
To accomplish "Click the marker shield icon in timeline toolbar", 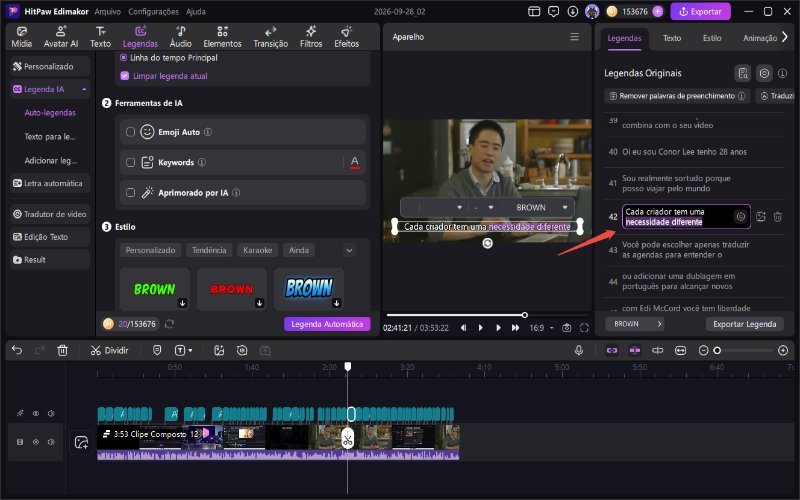I will point(157,351).
